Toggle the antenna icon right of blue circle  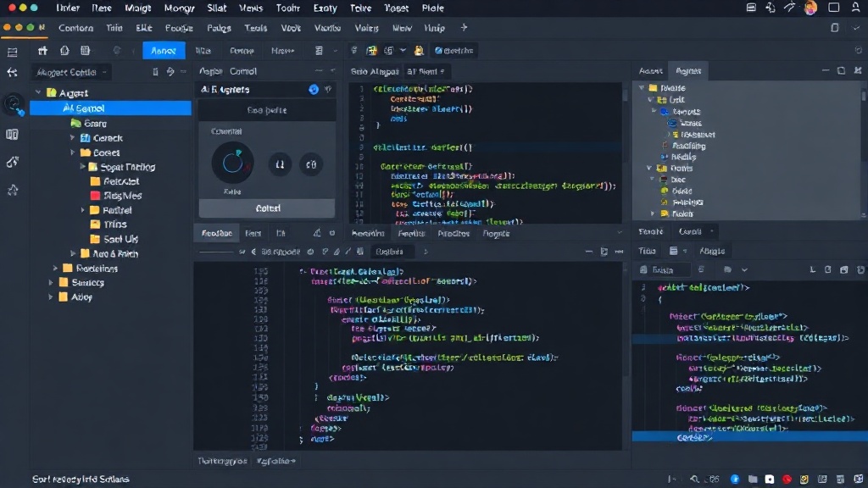(x=328, y=89)
